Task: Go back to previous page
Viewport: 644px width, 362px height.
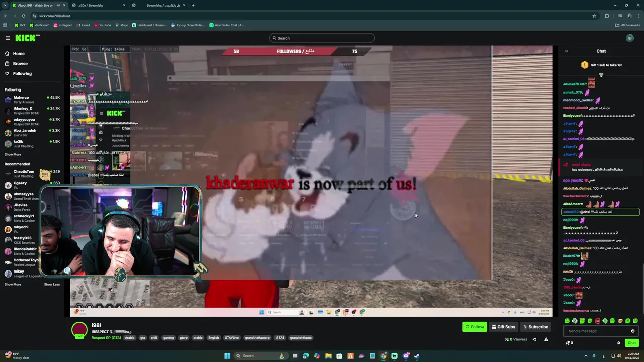Action: [x=6, y=16]
